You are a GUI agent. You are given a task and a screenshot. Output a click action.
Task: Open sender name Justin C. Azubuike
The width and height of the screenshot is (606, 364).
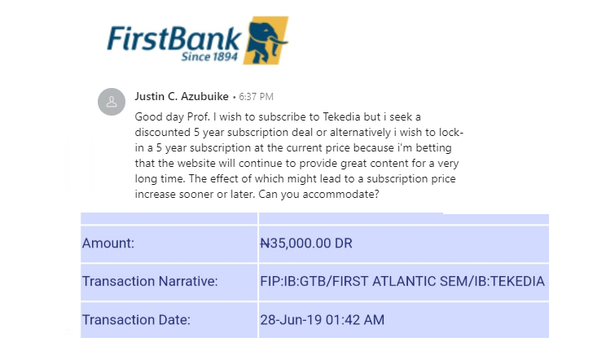point(182,97)
